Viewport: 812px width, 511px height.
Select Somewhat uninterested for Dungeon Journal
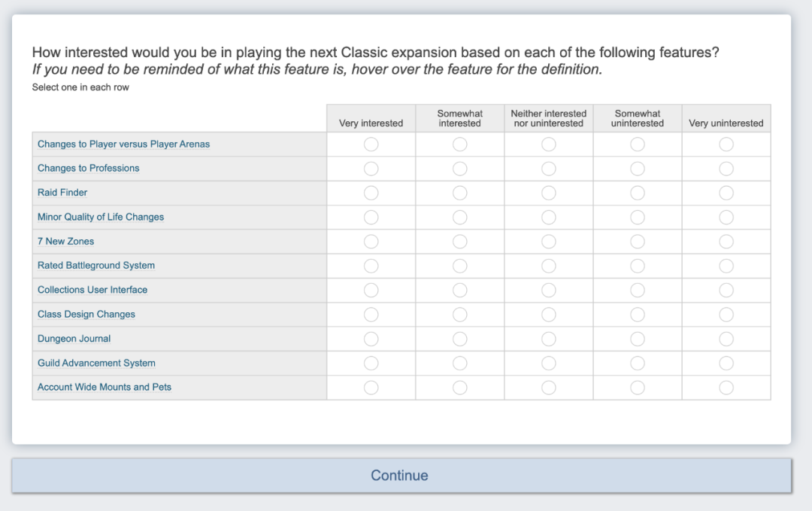637,339
